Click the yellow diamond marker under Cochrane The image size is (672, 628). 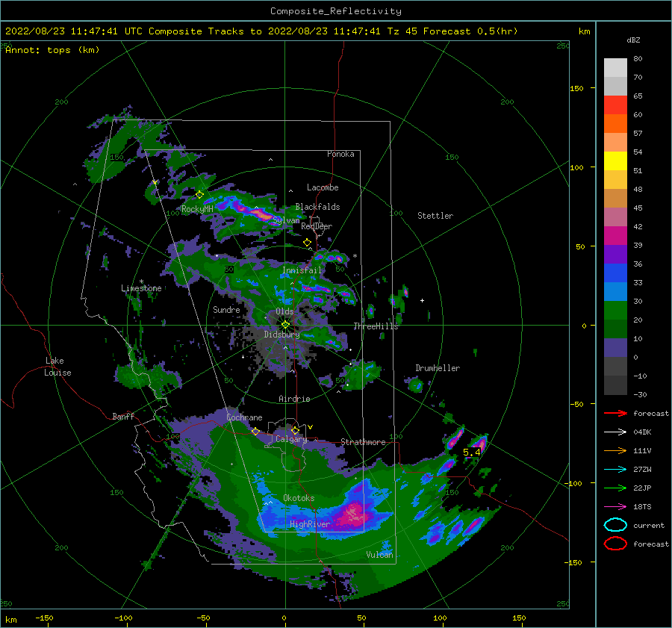coord(255,431)
